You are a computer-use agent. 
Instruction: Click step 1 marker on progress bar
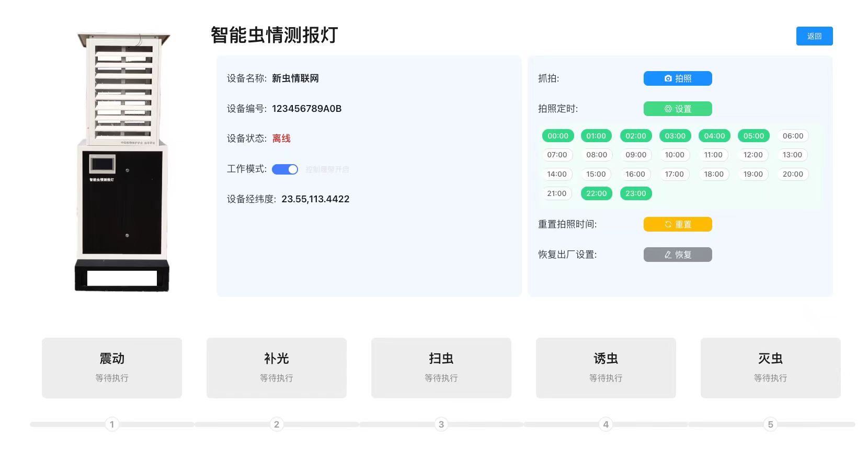click(112, 424)
